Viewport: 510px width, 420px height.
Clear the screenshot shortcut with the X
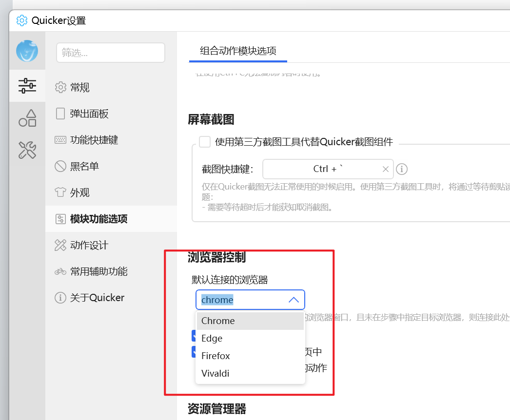pyautogui.click(x=386, y=169)
